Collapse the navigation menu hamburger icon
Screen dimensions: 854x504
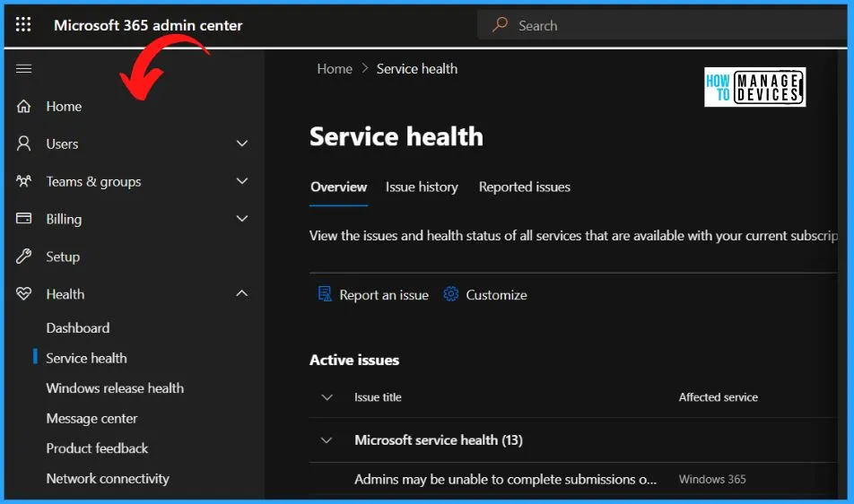[x=23, y=68]
